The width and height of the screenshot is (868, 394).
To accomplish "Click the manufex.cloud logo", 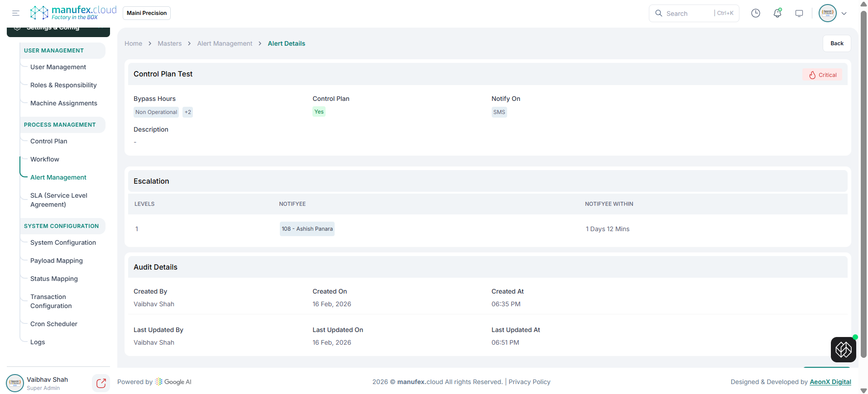I will [73, 13].
